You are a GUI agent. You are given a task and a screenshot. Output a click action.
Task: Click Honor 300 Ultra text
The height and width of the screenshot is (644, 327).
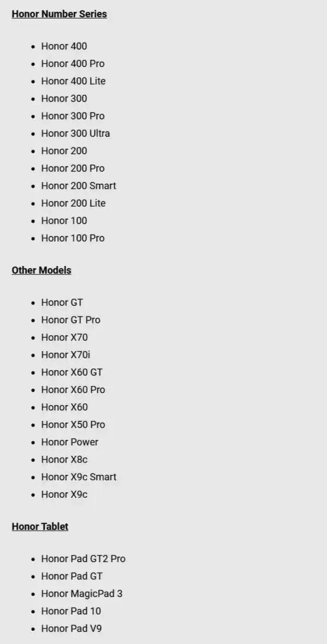(x=75, y=134)
